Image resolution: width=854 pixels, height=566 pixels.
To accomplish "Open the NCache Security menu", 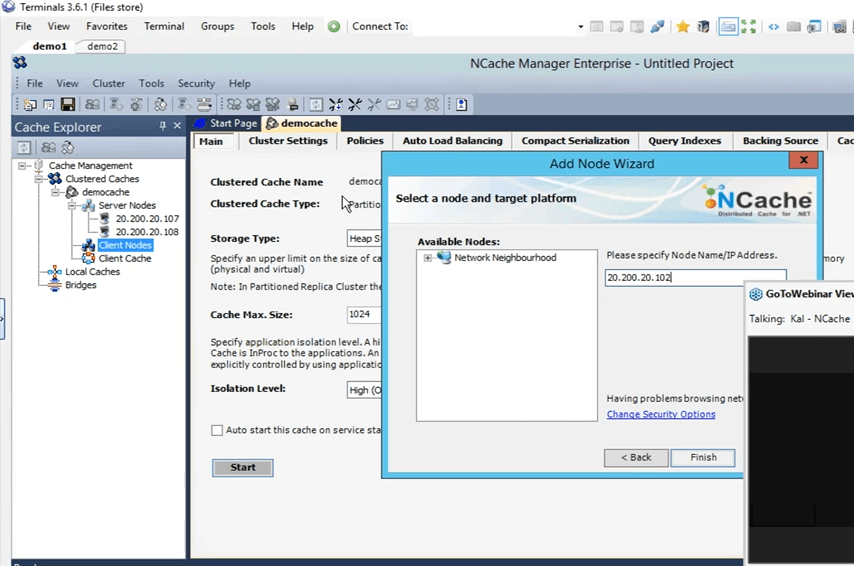I will (x=196, y=83).
